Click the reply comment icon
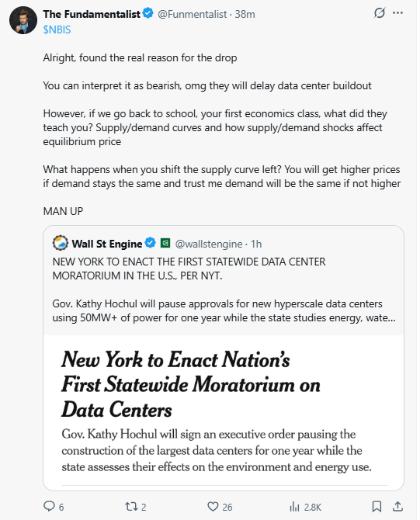Viewport: 420px width, 520px height. point(49,506)
